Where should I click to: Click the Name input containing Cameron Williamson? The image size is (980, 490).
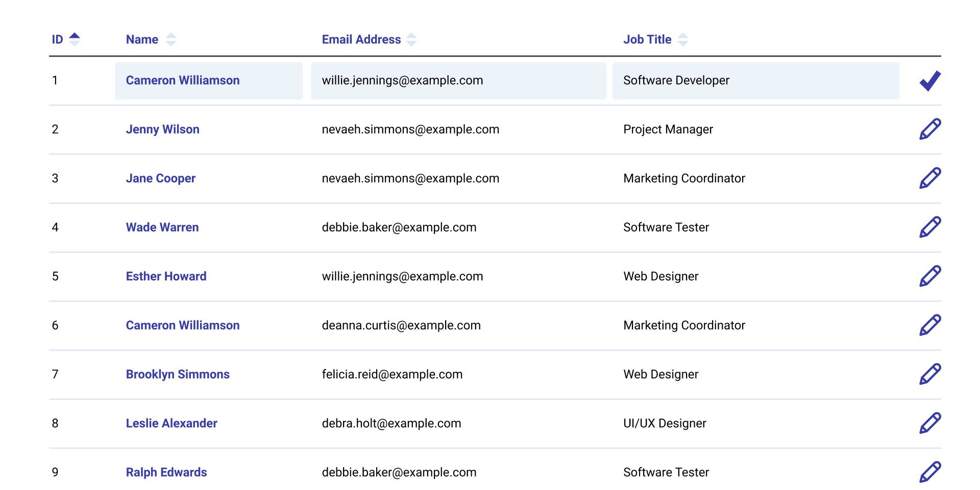click(208, 81)
